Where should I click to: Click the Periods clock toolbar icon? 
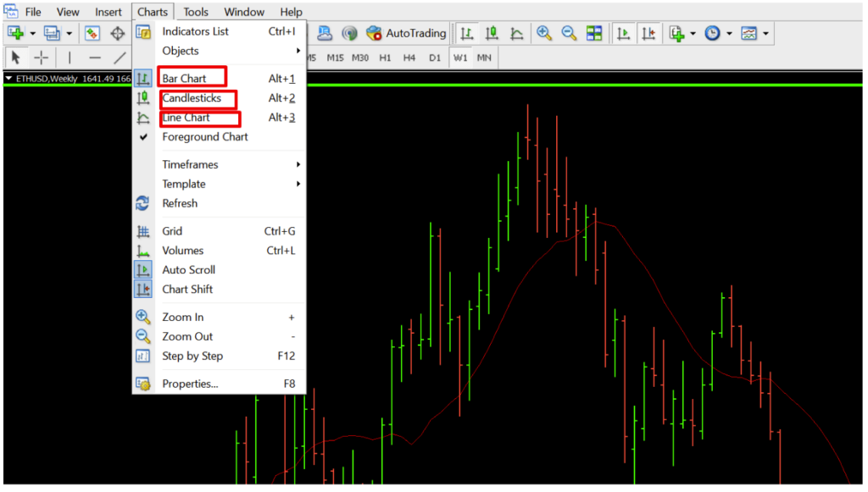(712, 33)
